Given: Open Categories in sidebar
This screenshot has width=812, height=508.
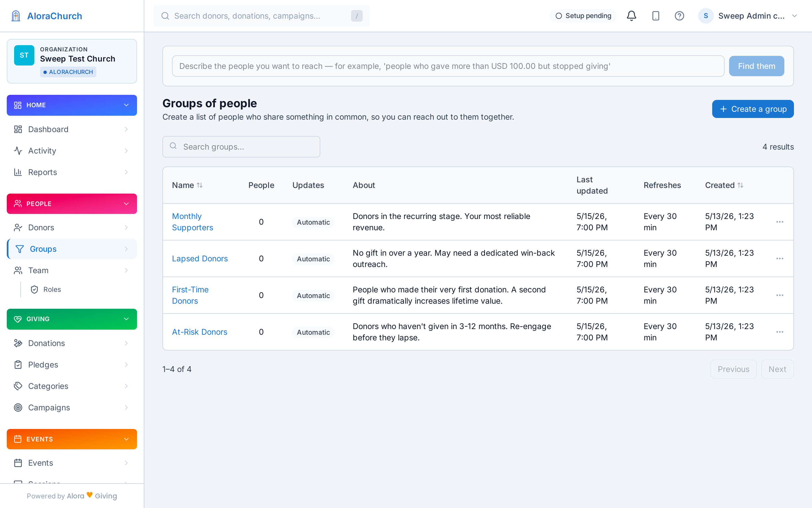Looking at the screenshot, I should click(x=72, y=386).
